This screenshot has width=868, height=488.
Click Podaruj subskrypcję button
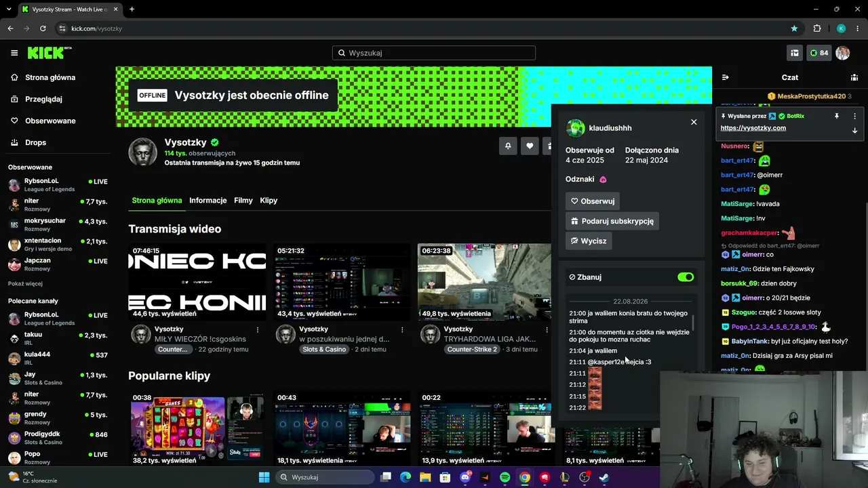point(612,221)
